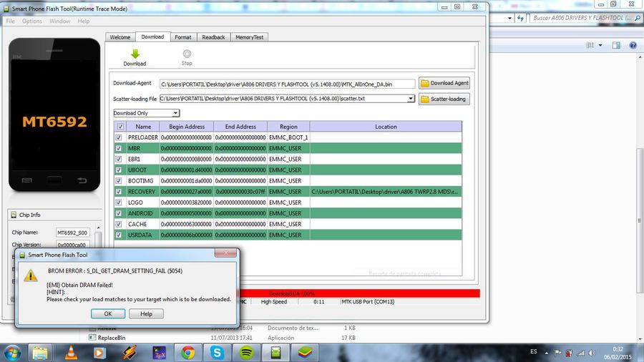
Task: Switch to the Welcome tab
Action: pos(120,37)
